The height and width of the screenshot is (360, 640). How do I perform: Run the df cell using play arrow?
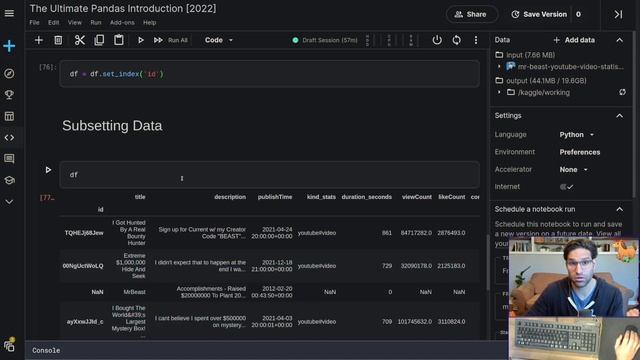coord(48,169)
